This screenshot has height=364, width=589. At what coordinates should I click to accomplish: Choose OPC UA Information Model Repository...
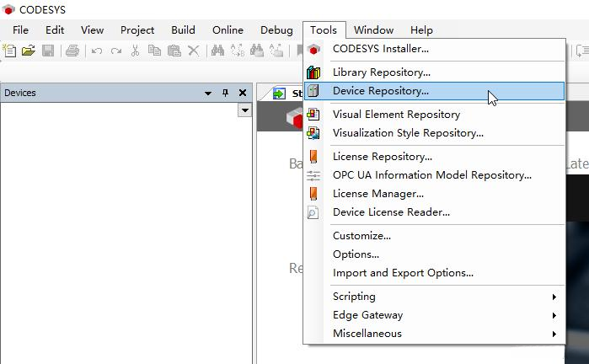pyautogui.click(x=434, y=175)
